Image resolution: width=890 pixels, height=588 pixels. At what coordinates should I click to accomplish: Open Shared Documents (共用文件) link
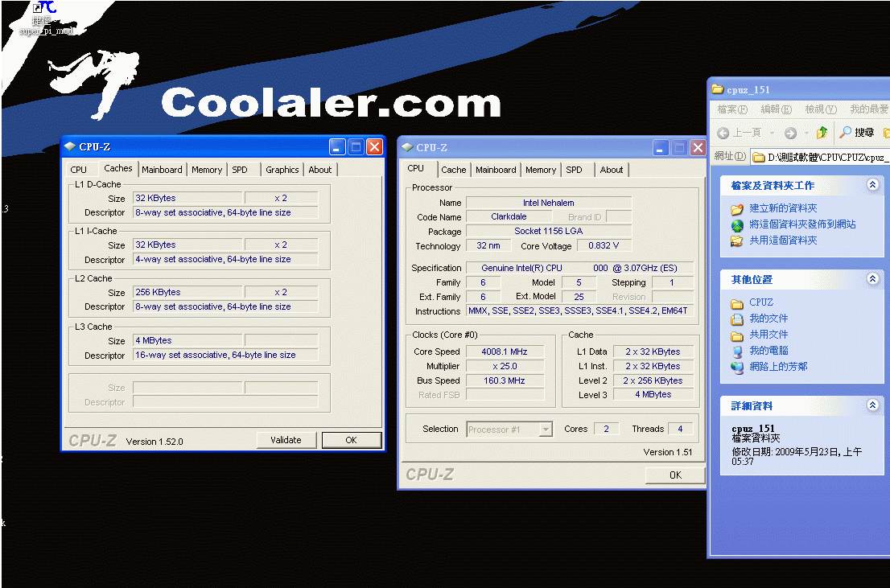coord(768,335)
